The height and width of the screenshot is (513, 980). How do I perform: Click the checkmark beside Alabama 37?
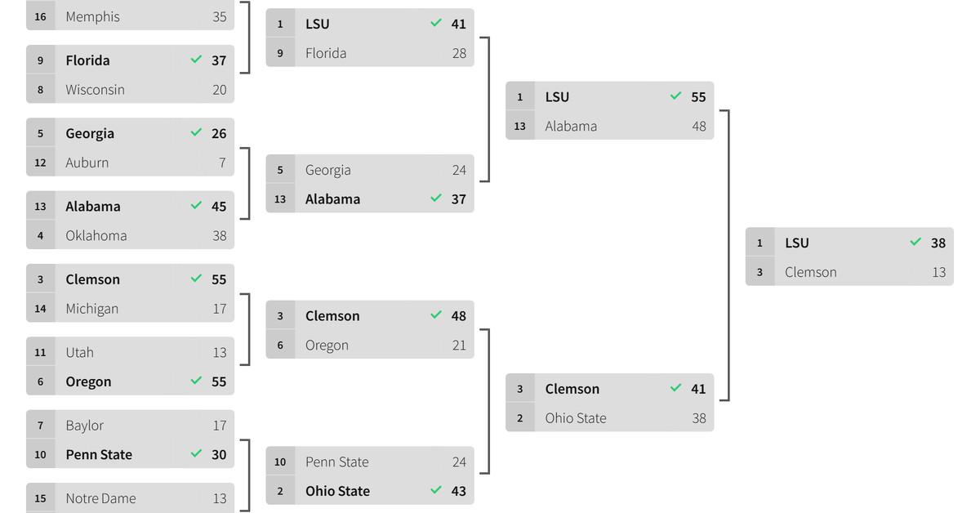pyautogui.click(x=436, y=198)
